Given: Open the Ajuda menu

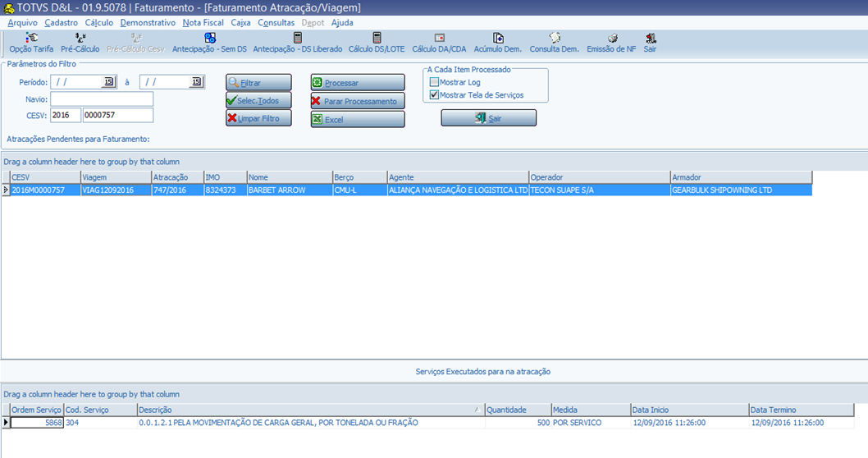Looking at the screenshot, I should coord(342,23).
